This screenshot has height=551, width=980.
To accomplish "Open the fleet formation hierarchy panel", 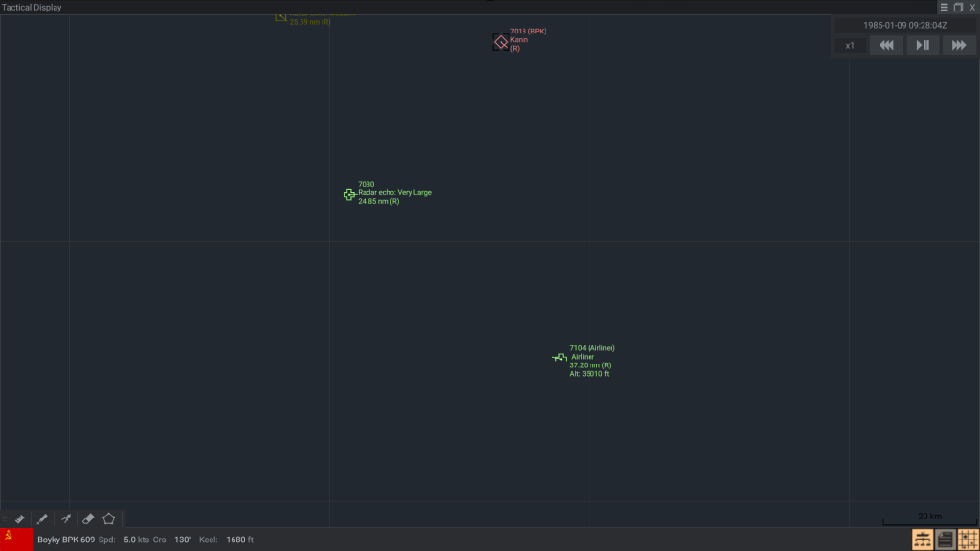I will pos(923,540).
